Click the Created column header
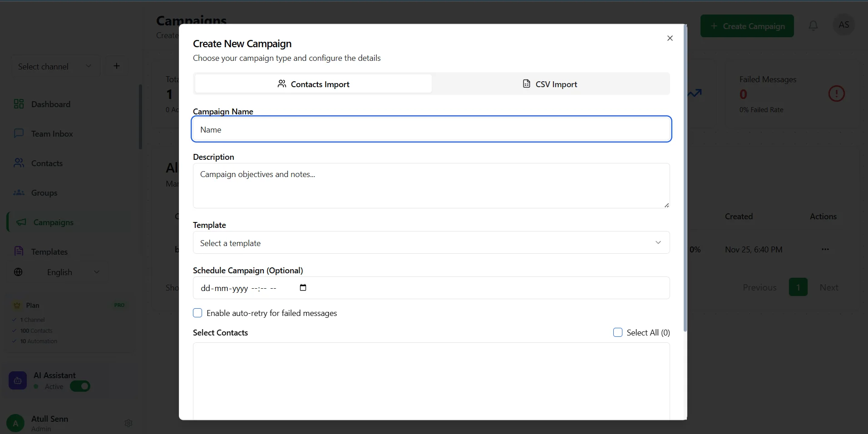 click(739, 217)
